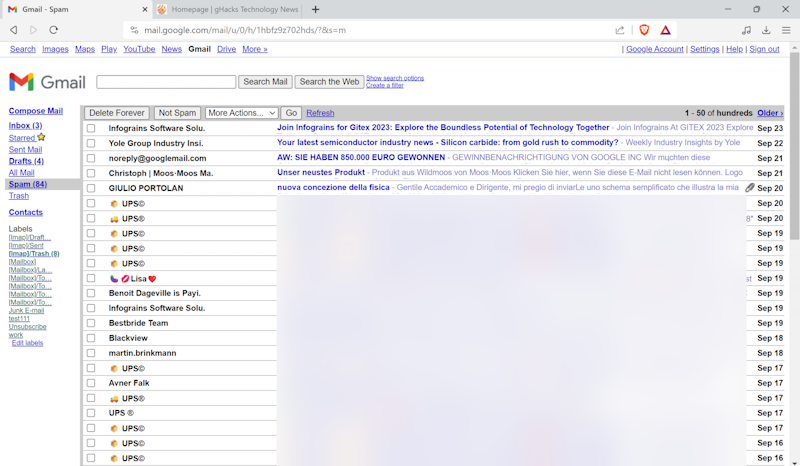Open browser downloads icon

coord(766,30)
